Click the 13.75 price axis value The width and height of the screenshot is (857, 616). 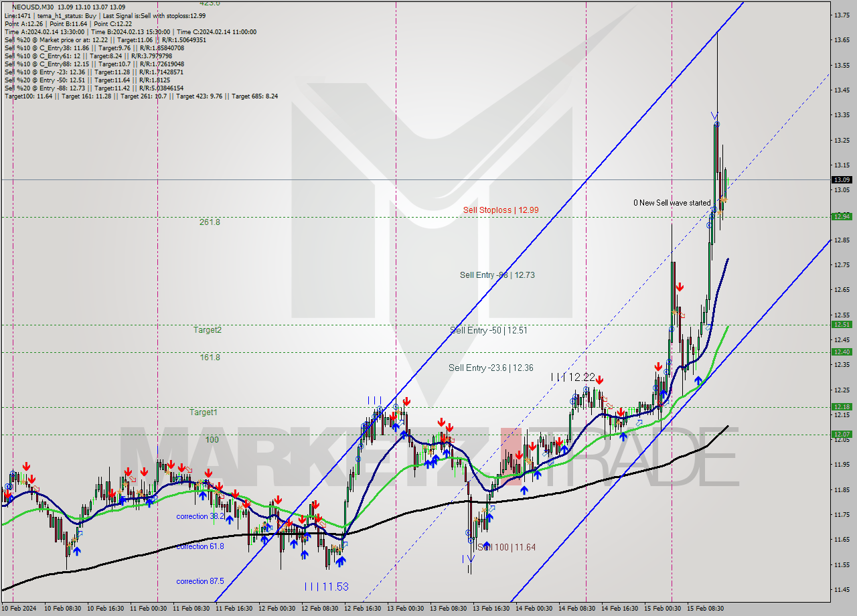842,15
